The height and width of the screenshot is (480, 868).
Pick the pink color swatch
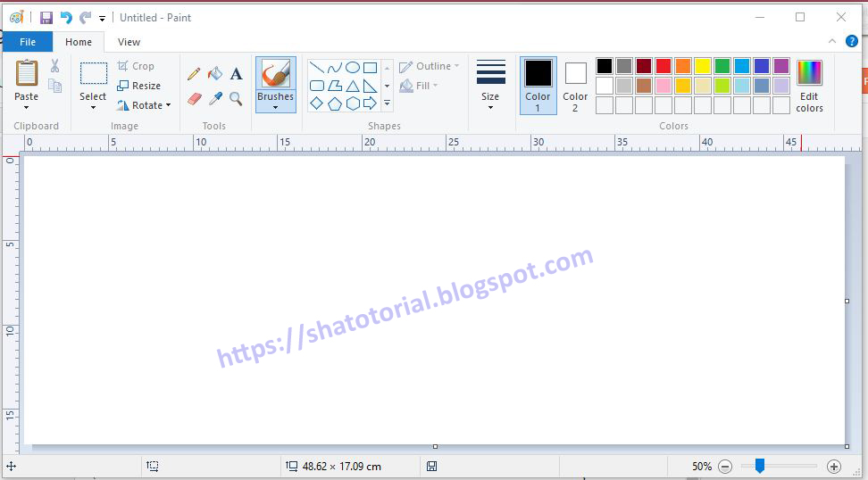[x=664, y=85]
